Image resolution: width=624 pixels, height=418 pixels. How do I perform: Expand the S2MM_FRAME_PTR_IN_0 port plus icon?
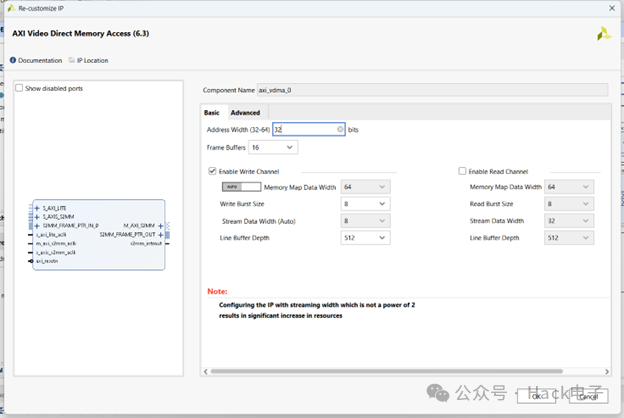click(37, 226)
